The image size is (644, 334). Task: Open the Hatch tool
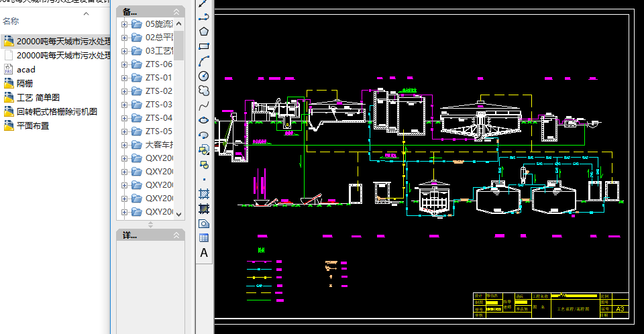(x=204, y=194)
